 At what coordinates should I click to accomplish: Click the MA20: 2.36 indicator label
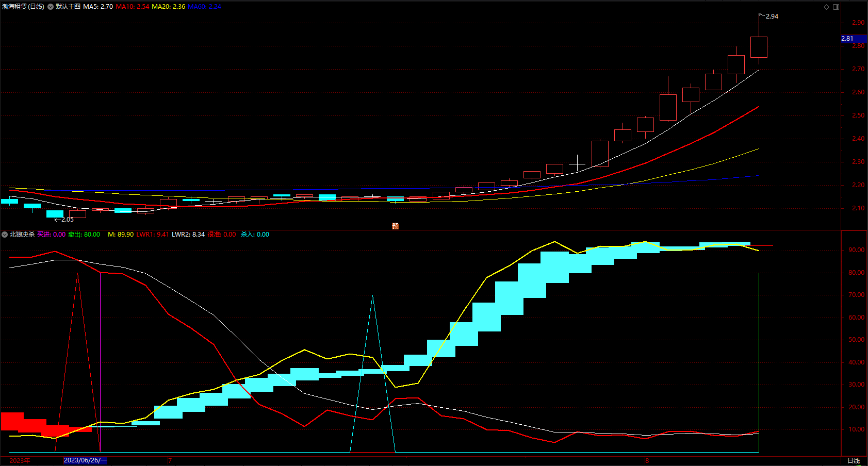(x=169, y=7)
